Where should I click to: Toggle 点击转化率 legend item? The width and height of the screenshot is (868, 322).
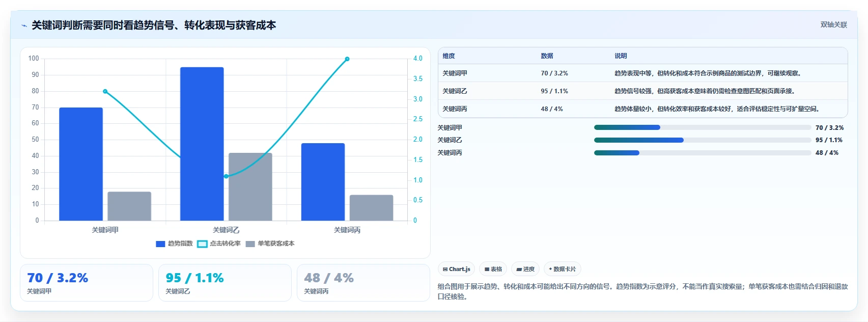point(219,244)
